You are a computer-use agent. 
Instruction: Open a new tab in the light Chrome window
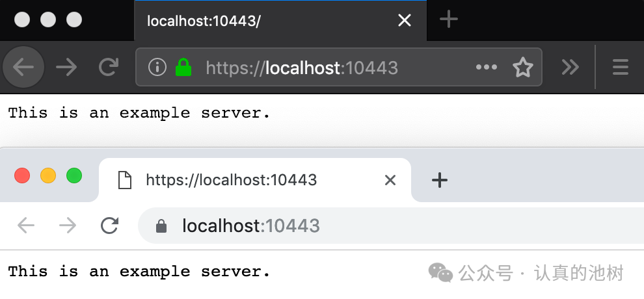(x=440, y=180)
